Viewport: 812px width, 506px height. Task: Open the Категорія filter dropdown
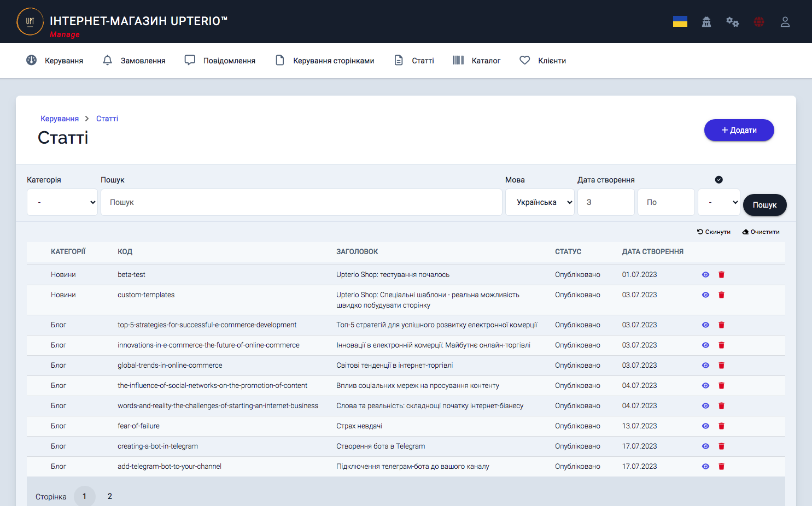62,202
